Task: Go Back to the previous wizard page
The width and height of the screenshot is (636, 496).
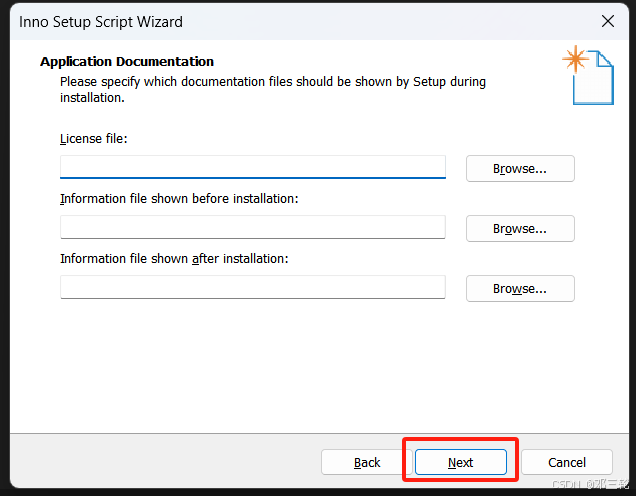Action: pos(367,462)
